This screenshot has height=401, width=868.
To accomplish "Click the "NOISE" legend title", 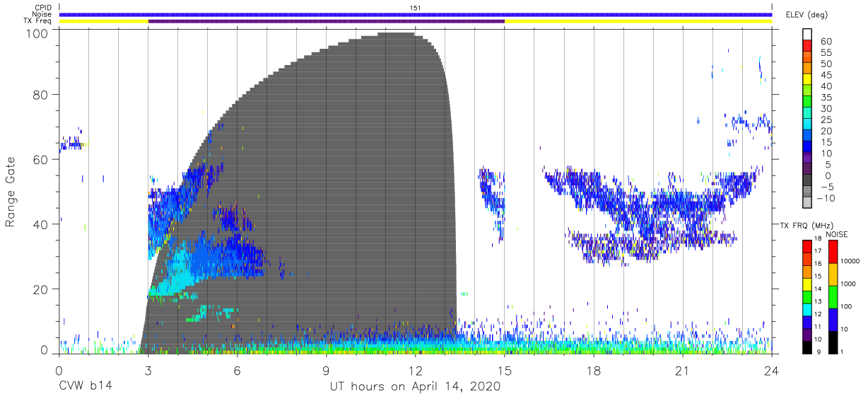I will tap(838, 234).
